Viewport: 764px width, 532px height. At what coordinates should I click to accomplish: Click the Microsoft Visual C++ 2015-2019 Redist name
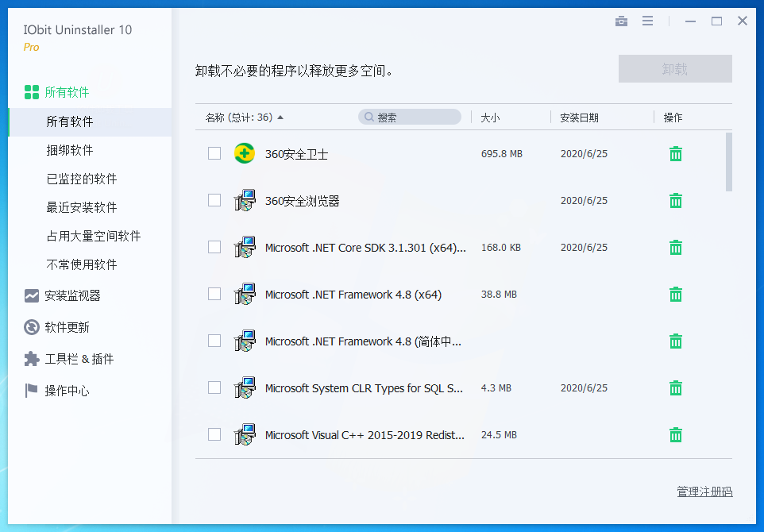pyautogui.click(x=365, y=435)
